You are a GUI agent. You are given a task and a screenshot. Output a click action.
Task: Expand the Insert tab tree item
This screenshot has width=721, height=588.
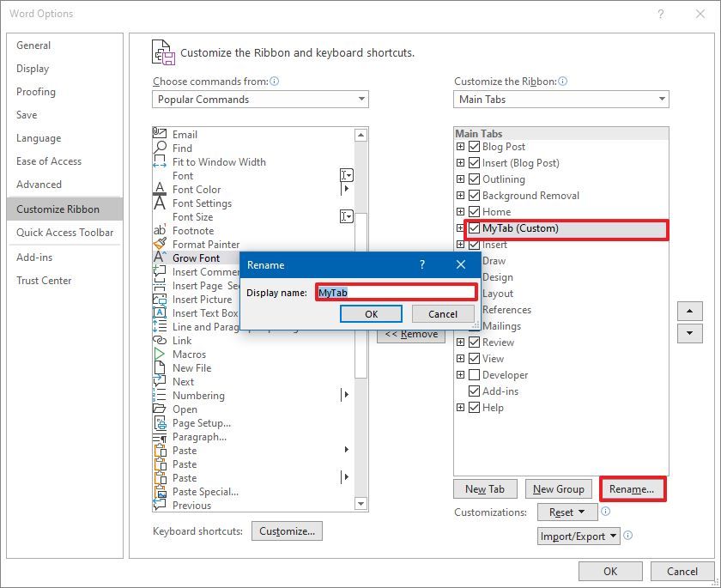pos(461,245)
